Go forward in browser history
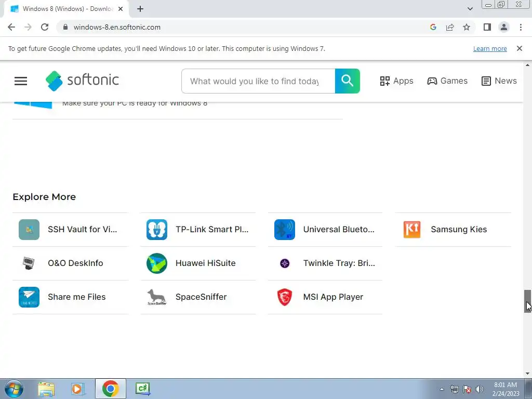Viewport: 532px width, 399px height. [x=28, y=27]
